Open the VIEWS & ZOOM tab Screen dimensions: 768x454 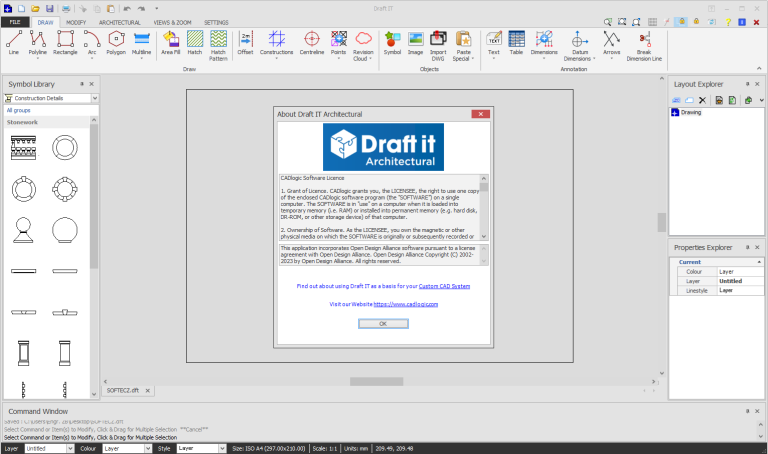pos(172,23)
